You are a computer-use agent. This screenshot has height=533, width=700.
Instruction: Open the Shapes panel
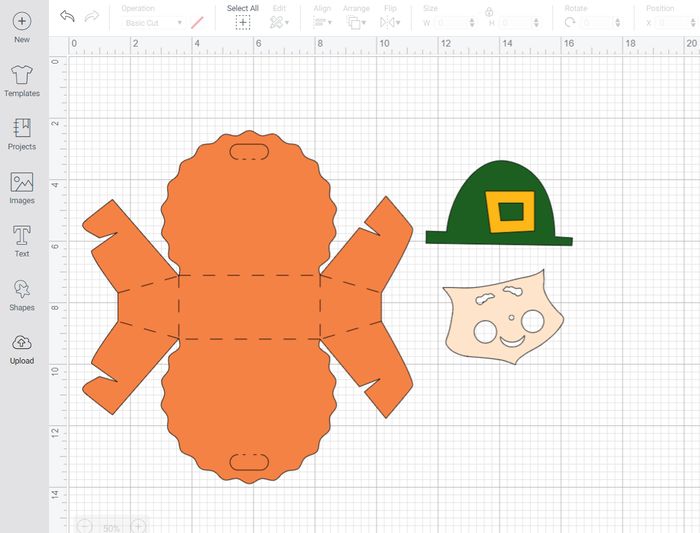pos(22,290)
